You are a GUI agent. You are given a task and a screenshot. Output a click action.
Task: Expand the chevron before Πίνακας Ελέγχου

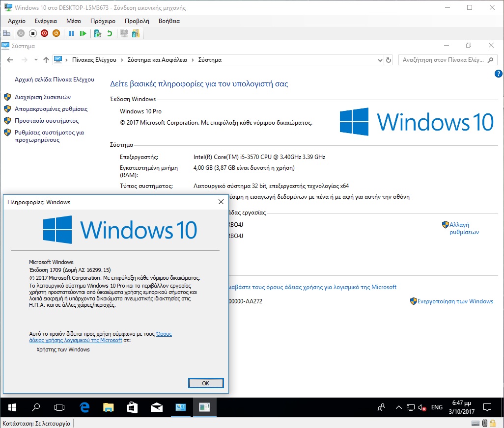[x=66, y=60]
